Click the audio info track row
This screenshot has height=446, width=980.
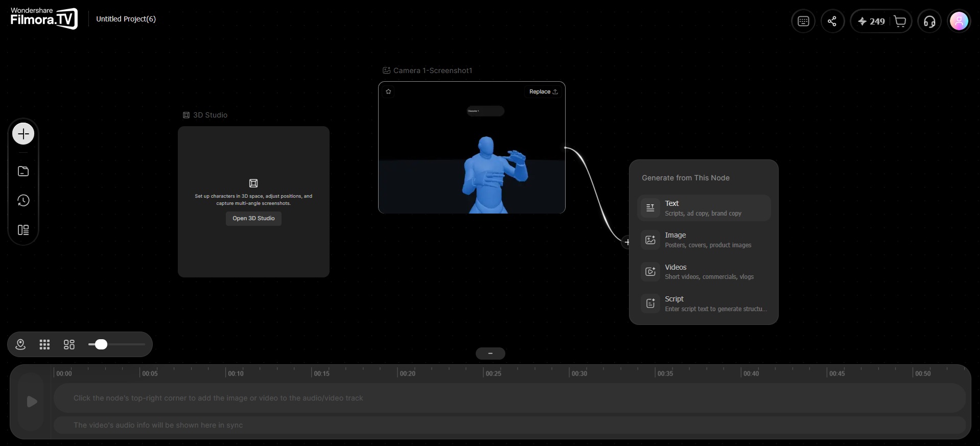pyautogui.click(x=509, y=425)
